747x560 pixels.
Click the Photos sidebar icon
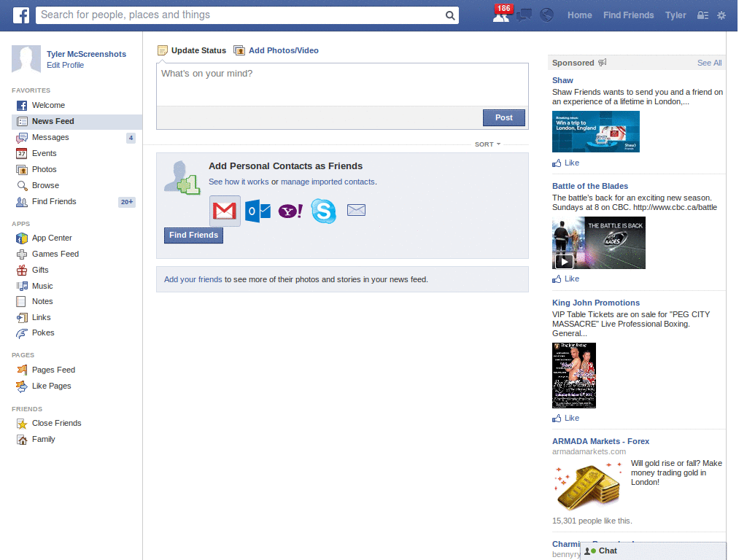click(x=22, y=169)
